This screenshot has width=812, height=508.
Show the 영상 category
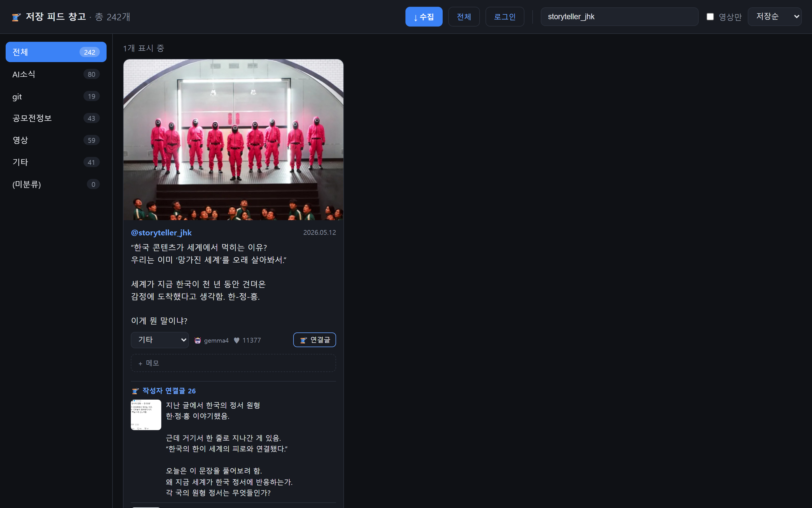coord(56,140)
